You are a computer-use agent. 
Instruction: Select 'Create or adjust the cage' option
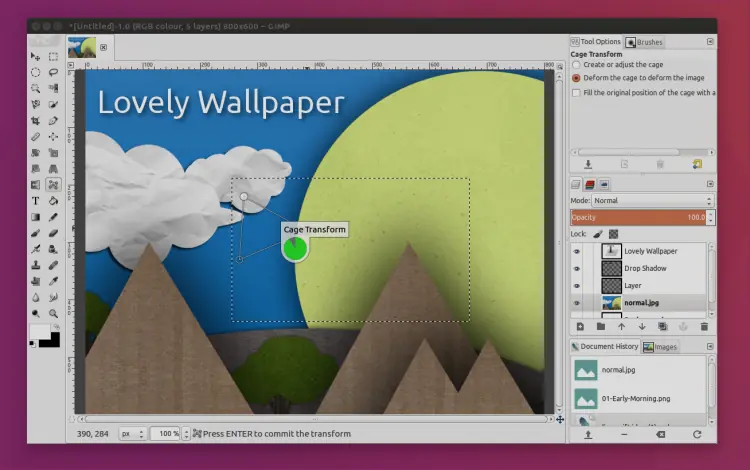(576, 65)
